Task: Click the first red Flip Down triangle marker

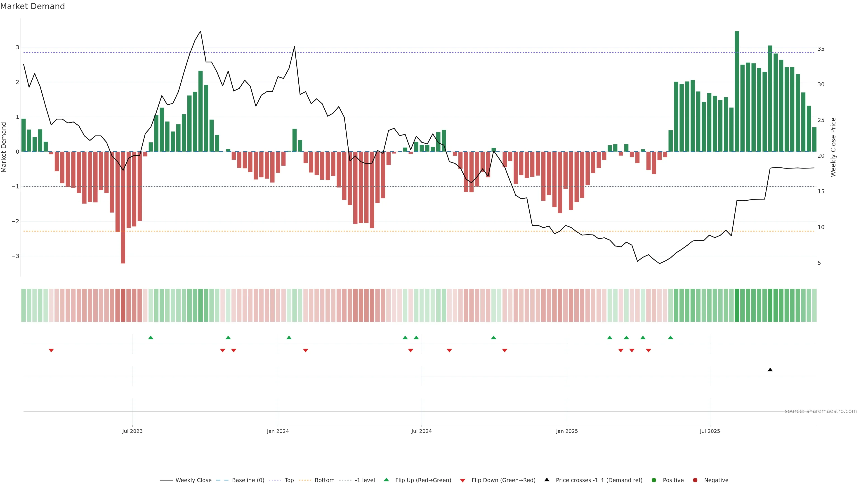Action: (x=51, y=351)
